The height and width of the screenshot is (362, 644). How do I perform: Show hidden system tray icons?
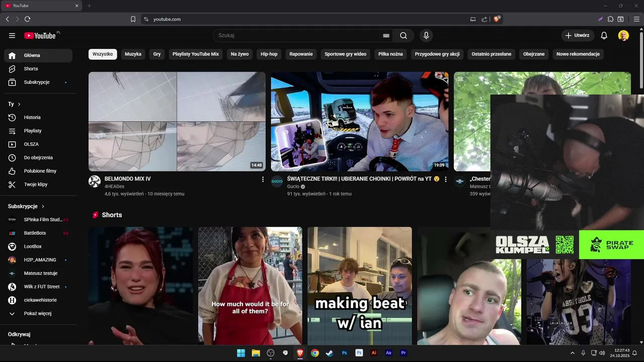click(572, 353)
